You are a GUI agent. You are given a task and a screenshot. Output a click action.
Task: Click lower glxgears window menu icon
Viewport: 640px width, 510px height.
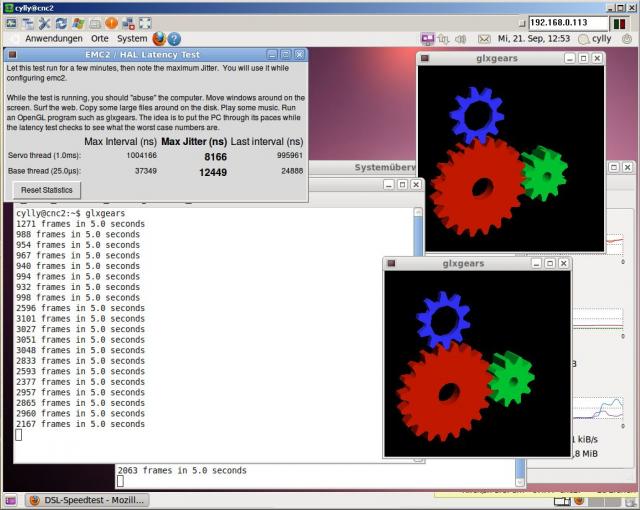point(391,263)
